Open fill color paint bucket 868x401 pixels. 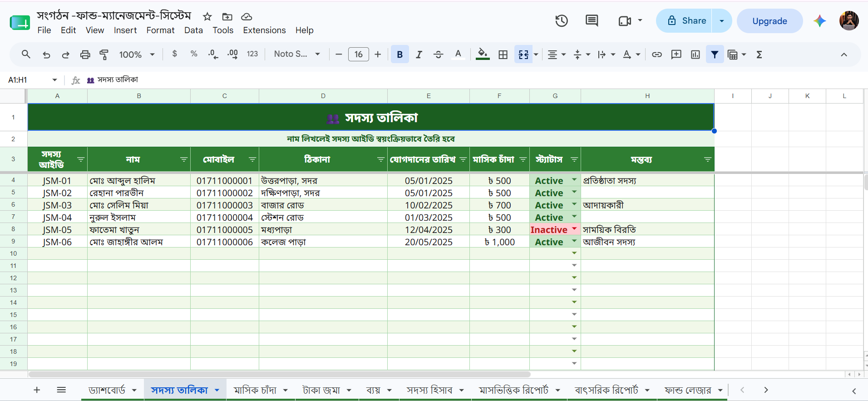click(x=483, y=54)
